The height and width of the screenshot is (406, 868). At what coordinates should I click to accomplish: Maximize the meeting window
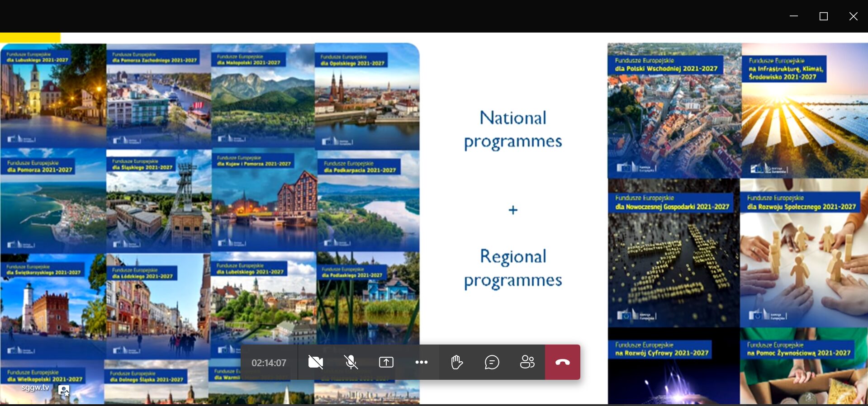coord(824,16)
